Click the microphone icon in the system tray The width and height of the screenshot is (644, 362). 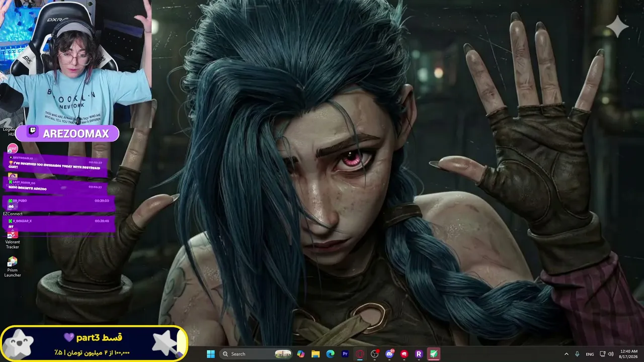[577, 354]
